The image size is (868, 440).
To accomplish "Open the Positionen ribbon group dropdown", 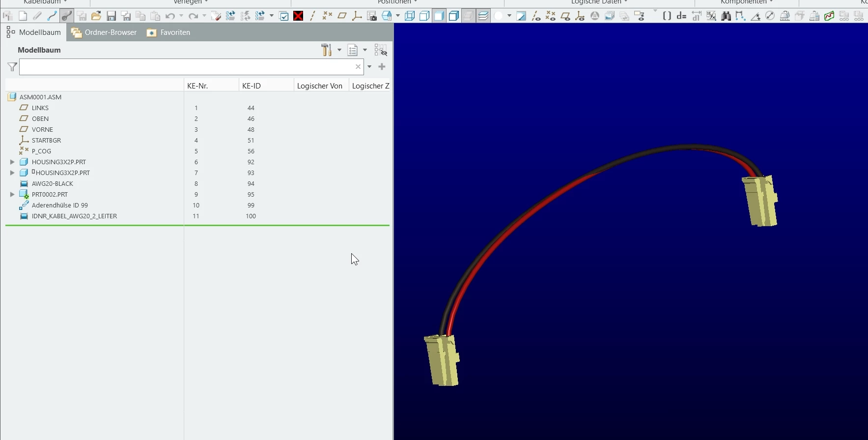I will pyautogui.click(x=397, y=2).
